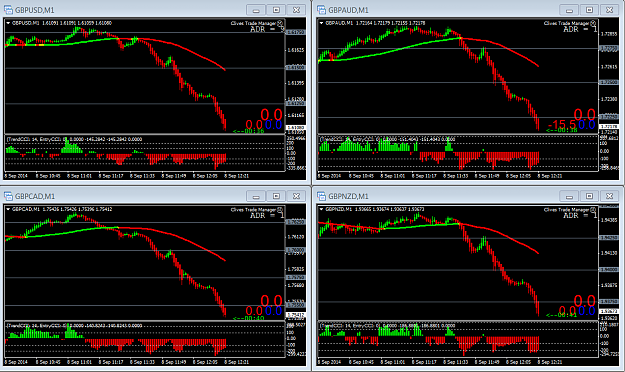Click the 1.94385 price label in GBPNZD chart
Image resolution: width=625 pixels, height=372 pixels.
[x=609, y=220]
